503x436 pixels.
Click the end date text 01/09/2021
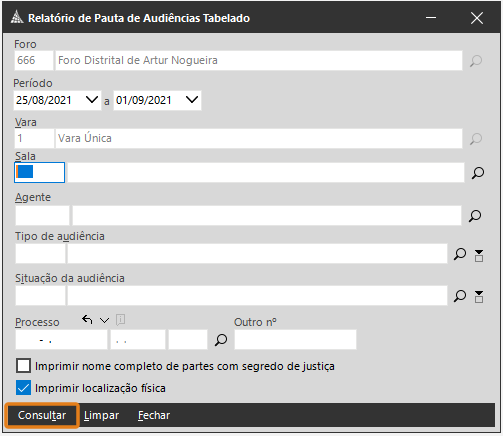coord(144,100)
